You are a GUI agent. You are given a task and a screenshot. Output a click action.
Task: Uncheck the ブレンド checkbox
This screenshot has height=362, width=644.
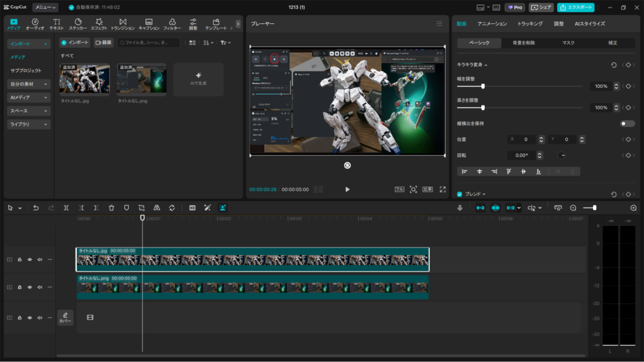coord(460,195)
